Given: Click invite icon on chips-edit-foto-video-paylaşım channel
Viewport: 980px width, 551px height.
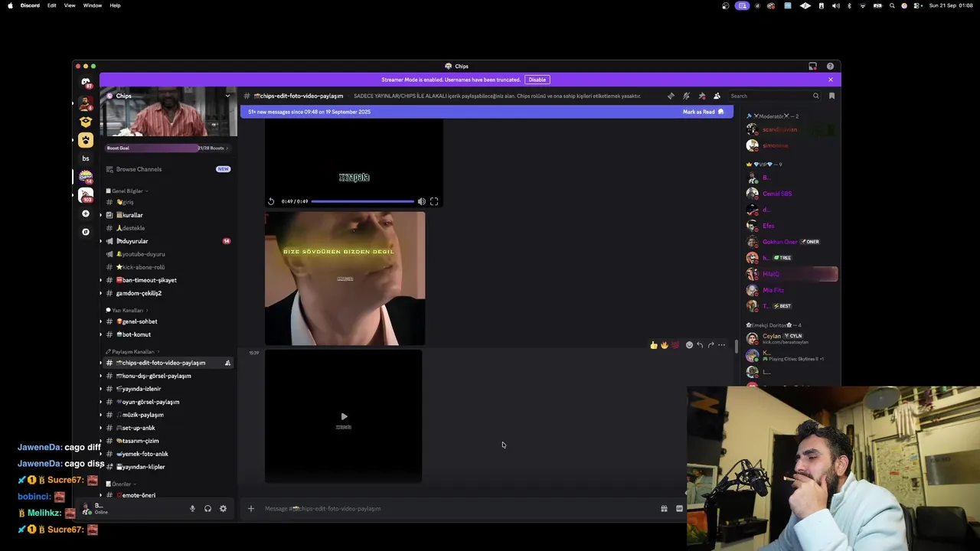Looking at the screenshot, I should pyautogui.click(x=227, y=363).
